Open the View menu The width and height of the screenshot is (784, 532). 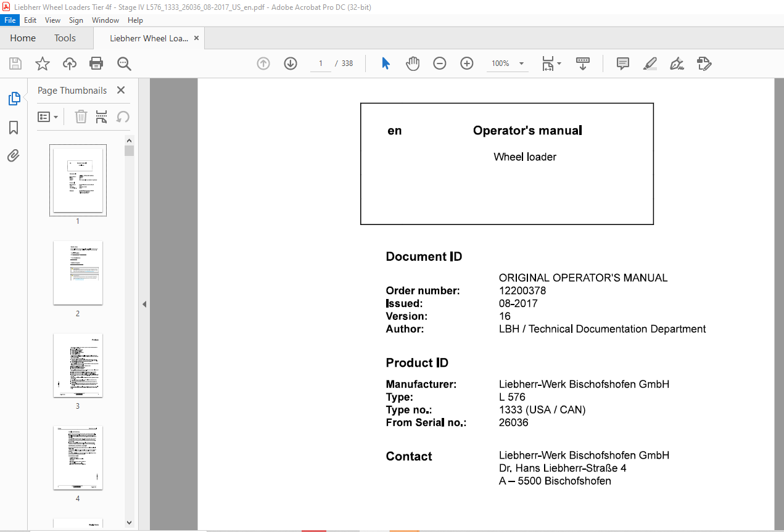pos(53,20)
